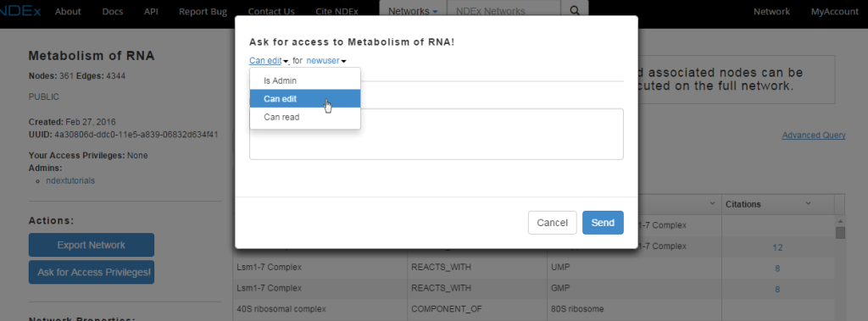Click citation count 12

click(x=777, y=247)
